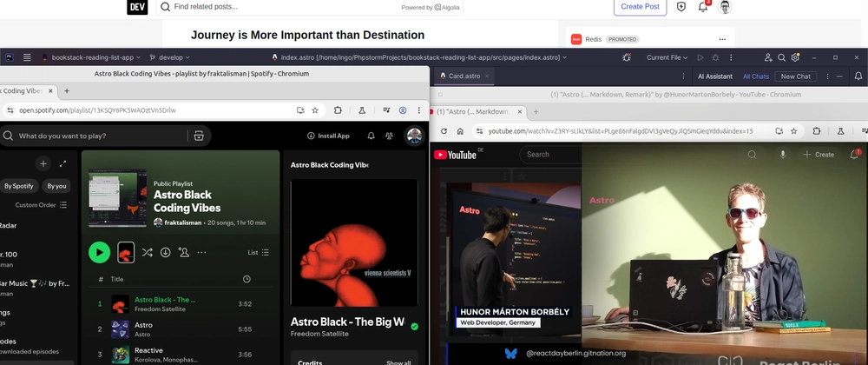Select the AI Assistant panel tab
This screenshot has width=868, height=365.
(x=714, y=76)
